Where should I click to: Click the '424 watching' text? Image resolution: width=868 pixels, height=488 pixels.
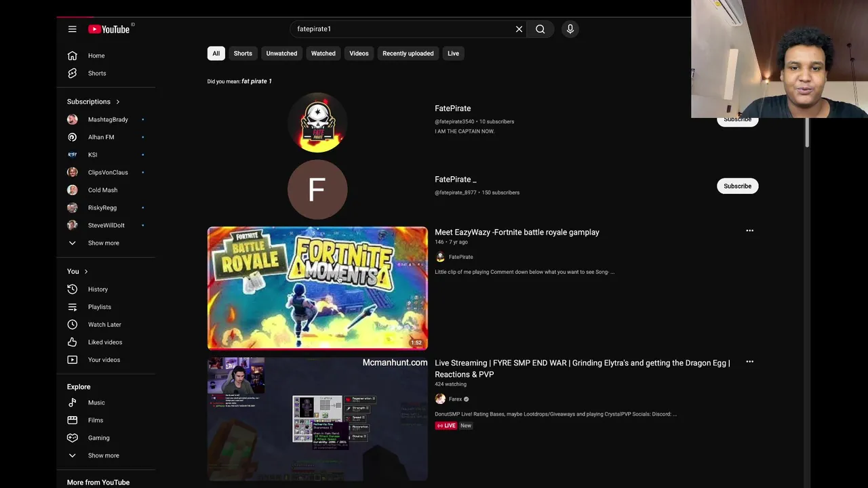point(450,384)
